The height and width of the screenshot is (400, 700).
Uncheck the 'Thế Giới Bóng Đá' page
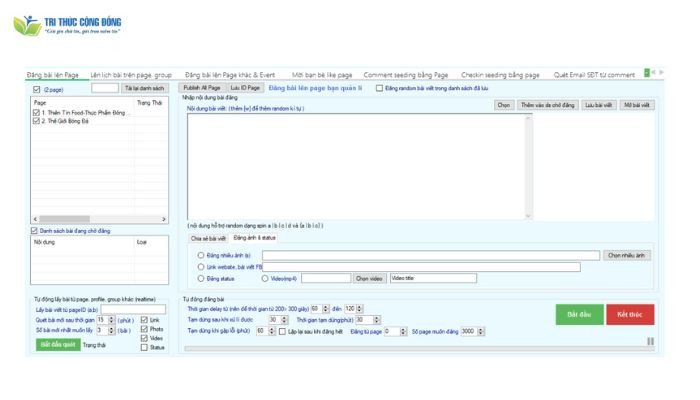pyautogui.click(x=37, y=121)
